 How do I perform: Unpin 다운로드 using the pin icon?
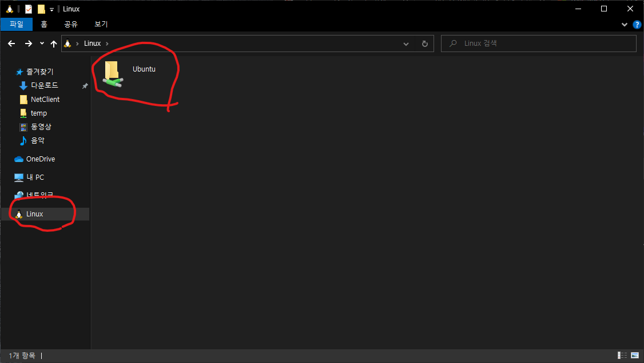coord(85,86)
